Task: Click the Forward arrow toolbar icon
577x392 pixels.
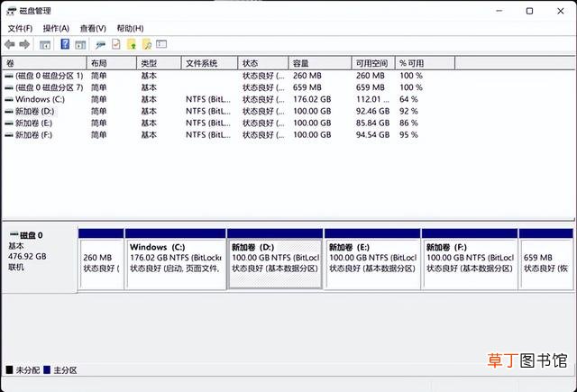Action: 24,44
